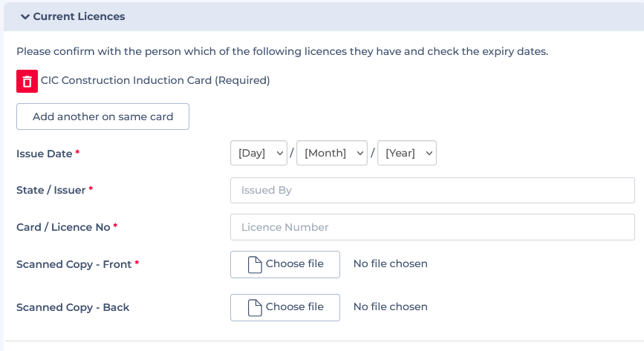Open the Issue Date [Year] dropdown
Viewport: 644px width, 351px height.
coord(407,153)
